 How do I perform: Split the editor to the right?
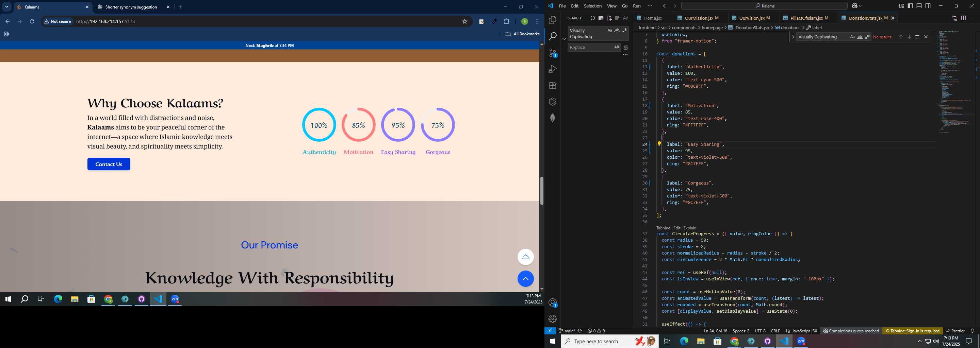pos(963,18)
